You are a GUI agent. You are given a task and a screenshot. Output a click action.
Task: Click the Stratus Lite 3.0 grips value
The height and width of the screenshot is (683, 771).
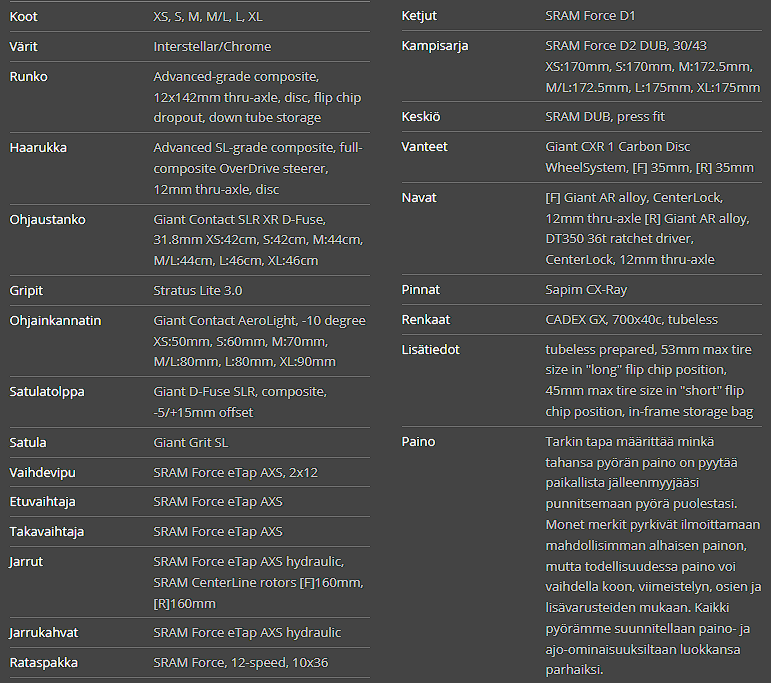tap(198, 291)
